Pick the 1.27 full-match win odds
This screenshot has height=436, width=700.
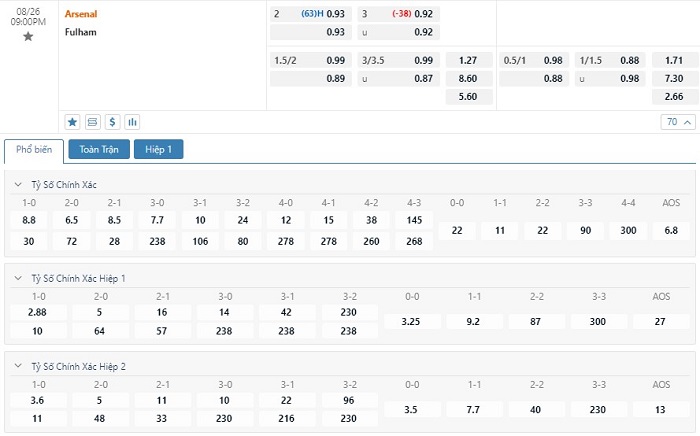coord(467,60)
